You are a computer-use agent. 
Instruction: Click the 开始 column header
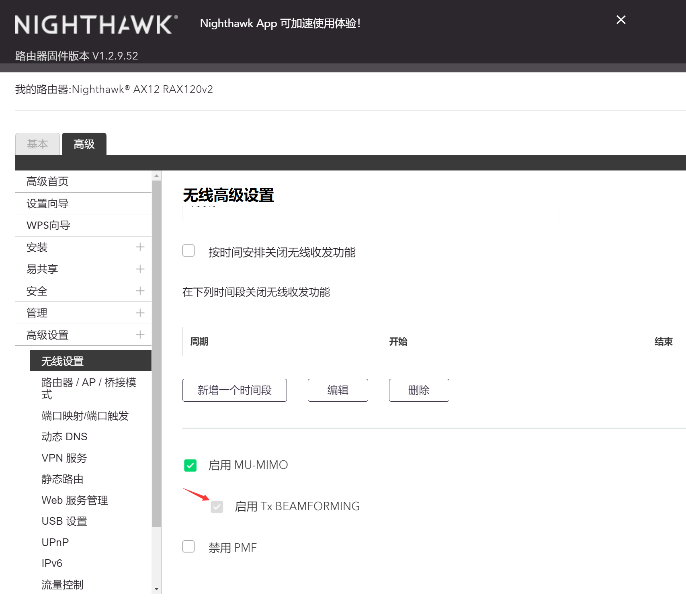coord(398,341)
